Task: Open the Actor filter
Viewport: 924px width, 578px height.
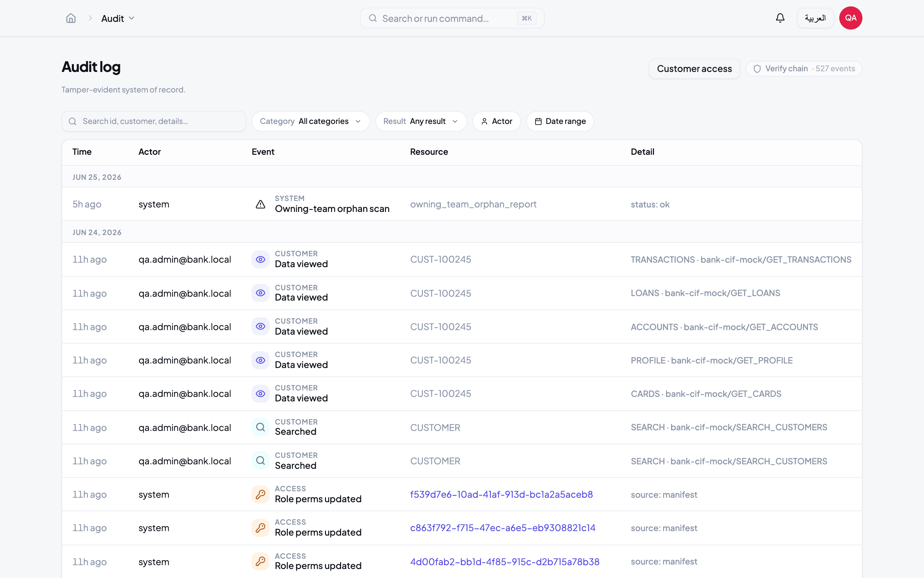Action: (x=496, y=121)
